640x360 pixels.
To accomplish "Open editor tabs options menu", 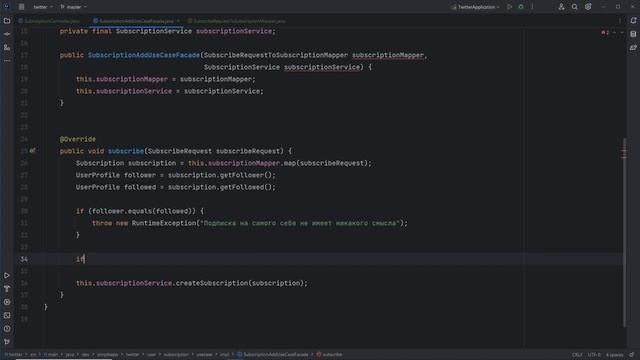I will pyautogui.click(x=620, y=21).
